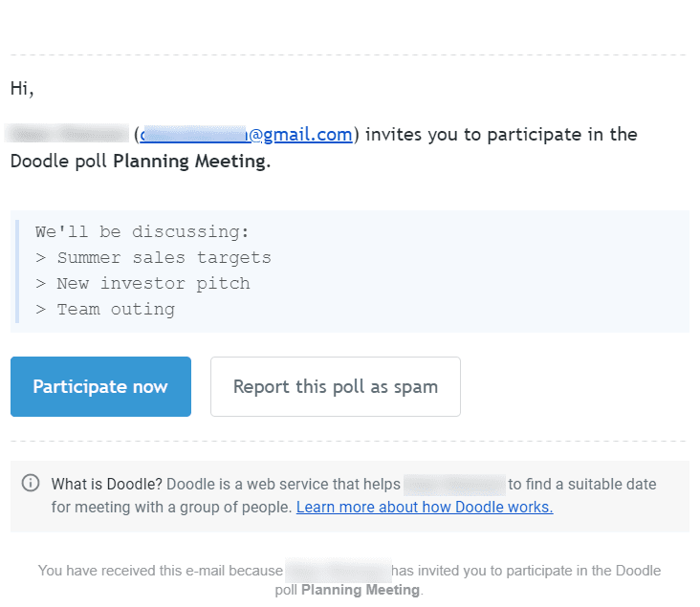Image resolution: width=700 pixels, height=607 pixels.
Task: Click the We'll be discussing heading line
Action: (142, 231)
